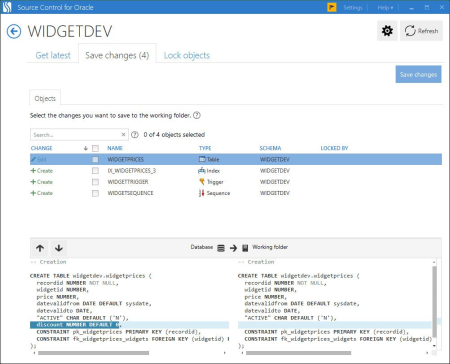Screen dimensions: 450x364
Task: Click the blue Save changes button
Action: pos(418,74)
